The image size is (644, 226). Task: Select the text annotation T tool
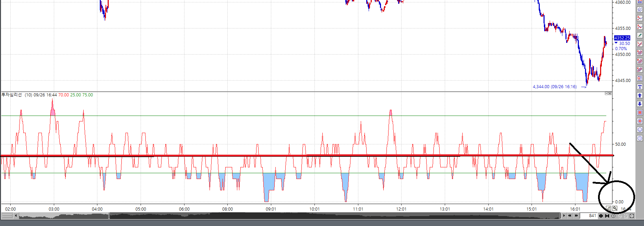[640, 87]
